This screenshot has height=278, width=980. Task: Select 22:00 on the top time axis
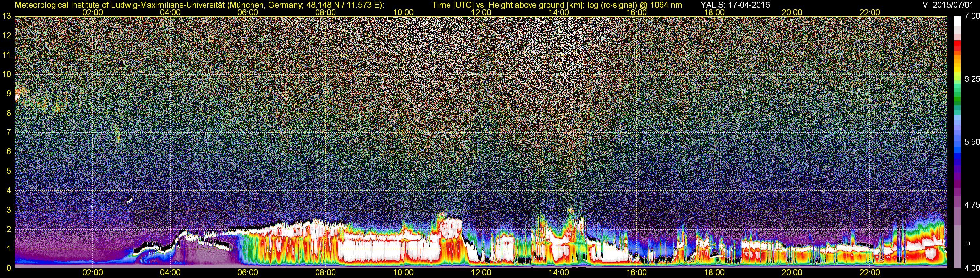[x=870, y=12]
